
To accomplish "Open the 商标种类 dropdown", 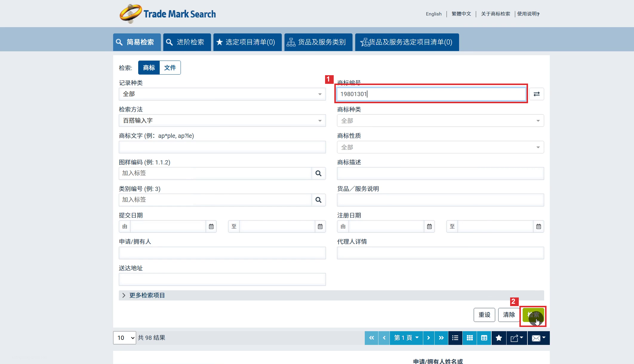I will pyautogui.click(x=441, y=121).
